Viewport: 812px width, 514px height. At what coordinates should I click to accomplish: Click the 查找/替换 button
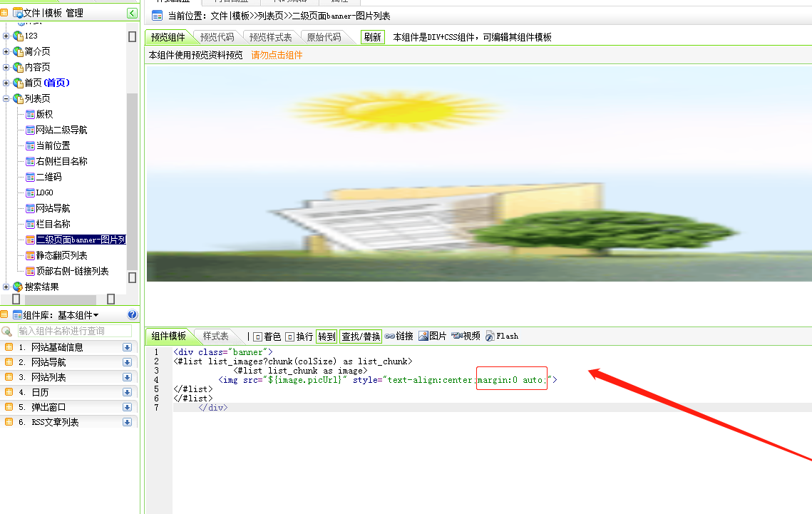click(361, 336)
